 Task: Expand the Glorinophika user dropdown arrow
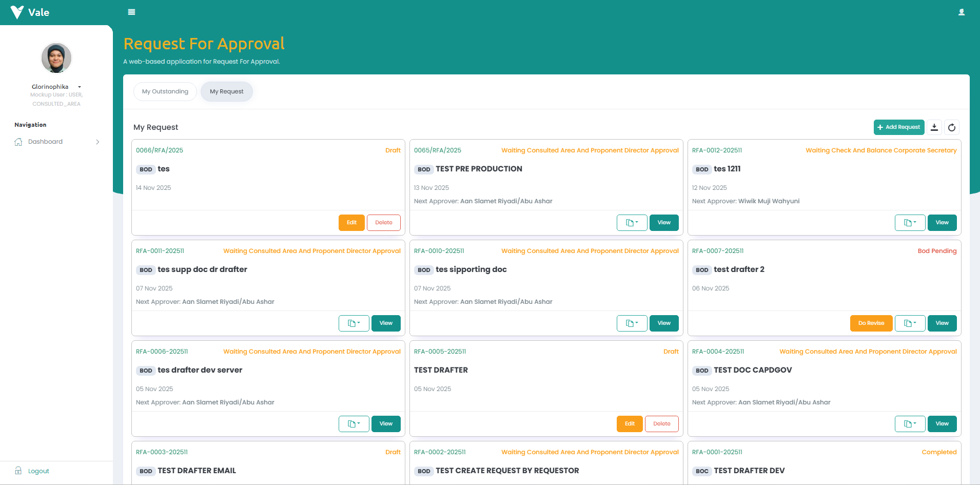click(x=80, y=87)
